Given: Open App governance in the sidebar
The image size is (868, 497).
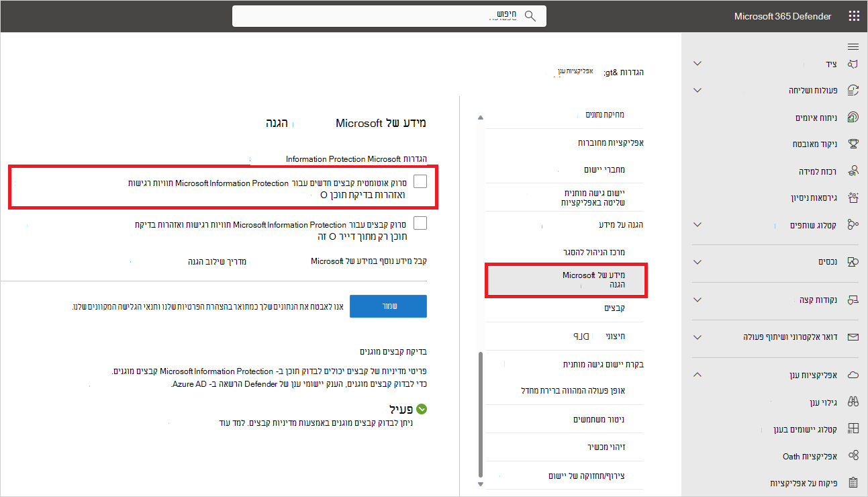Looking at the screenshot, I should point(808,482).
